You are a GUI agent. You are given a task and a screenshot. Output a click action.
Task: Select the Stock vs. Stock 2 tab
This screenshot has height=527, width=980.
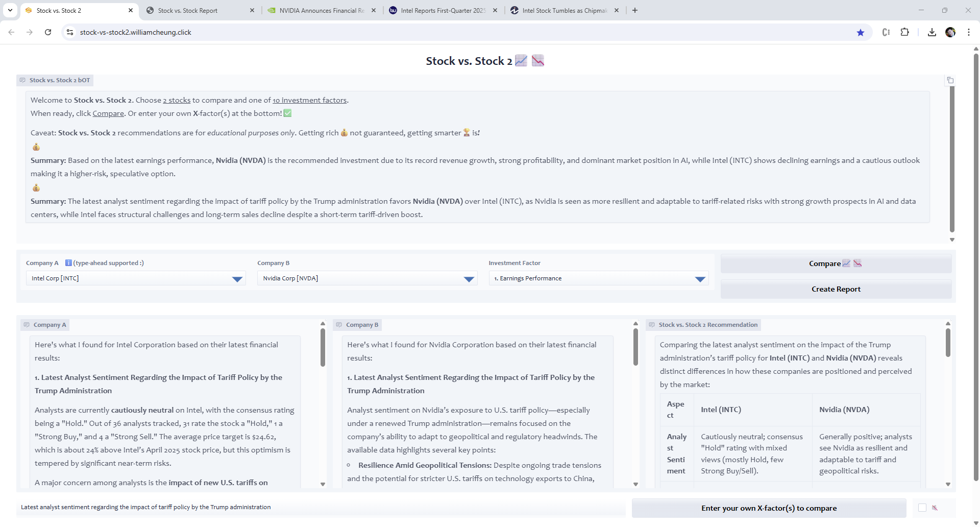click(79, 10)
